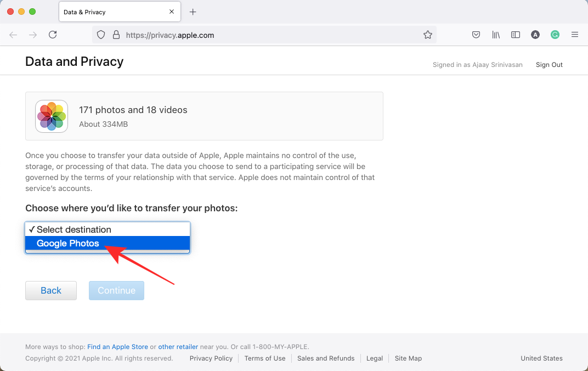Screen dimensions: 588x371
Task: Focus the privacy.apple.com address bar
Action: [x=264, y=35]
